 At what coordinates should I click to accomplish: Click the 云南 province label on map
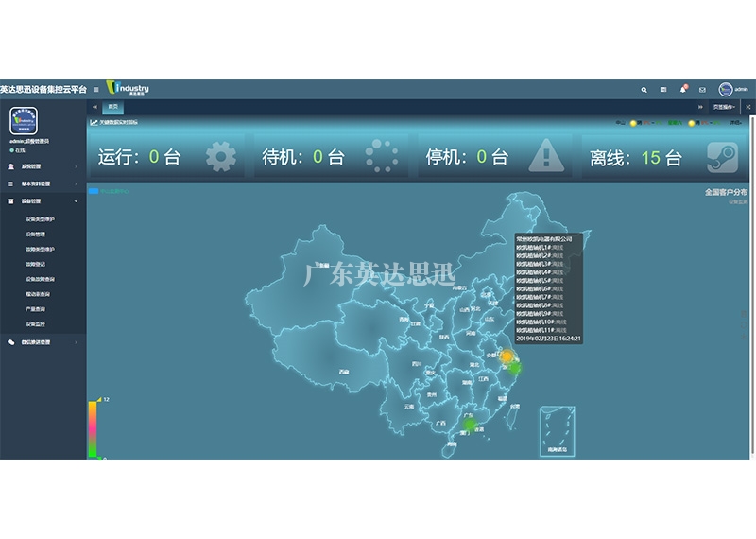[409, 407]
